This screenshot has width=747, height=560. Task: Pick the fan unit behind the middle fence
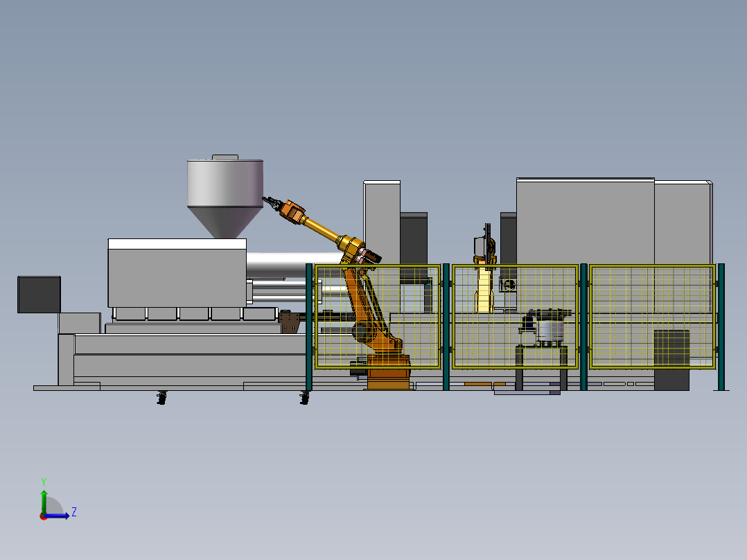pos(509,285)
